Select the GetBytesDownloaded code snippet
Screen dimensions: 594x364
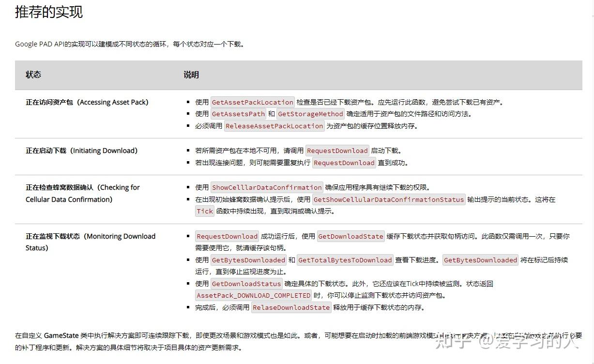[248, 260]
